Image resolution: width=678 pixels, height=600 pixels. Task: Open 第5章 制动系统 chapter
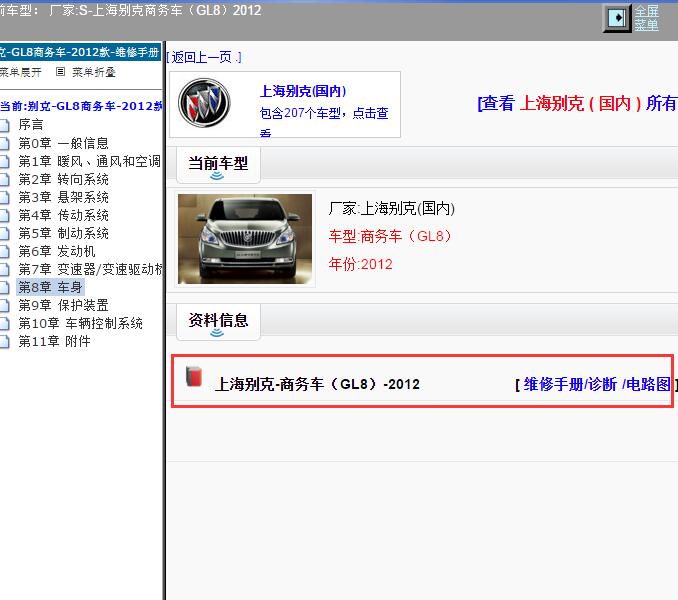pyautogui.click(x=63, y=233)
